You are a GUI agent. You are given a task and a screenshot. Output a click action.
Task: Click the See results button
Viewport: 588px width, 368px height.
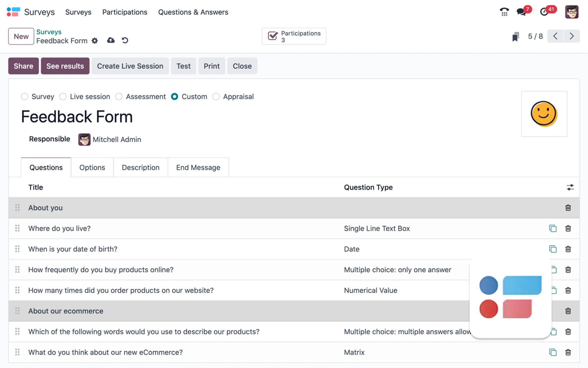pyautogui.click(x=65, y=66)
